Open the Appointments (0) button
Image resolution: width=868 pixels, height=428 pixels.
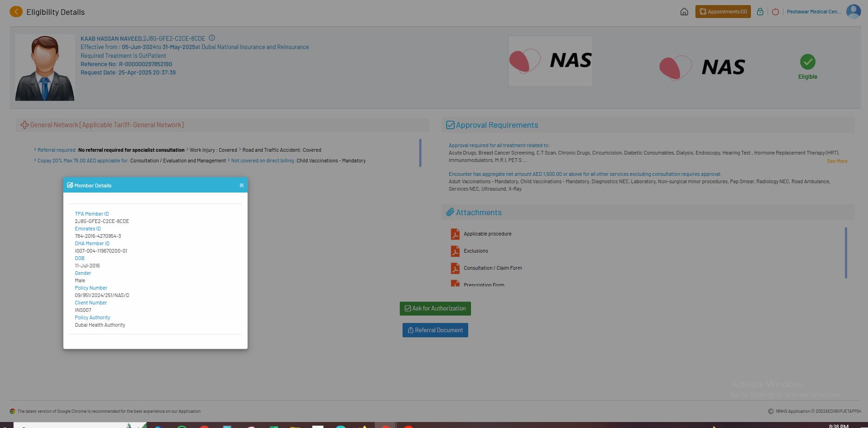723,12
